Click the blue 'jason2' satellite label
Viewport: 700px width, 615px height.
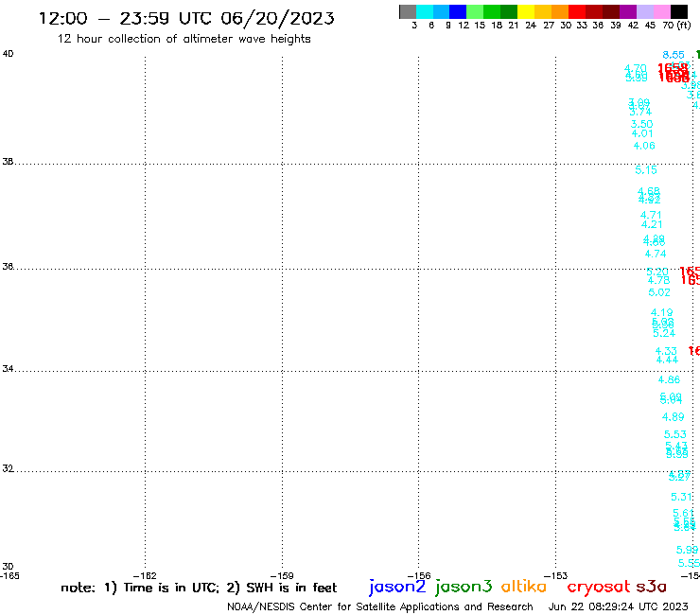[397, 587]
